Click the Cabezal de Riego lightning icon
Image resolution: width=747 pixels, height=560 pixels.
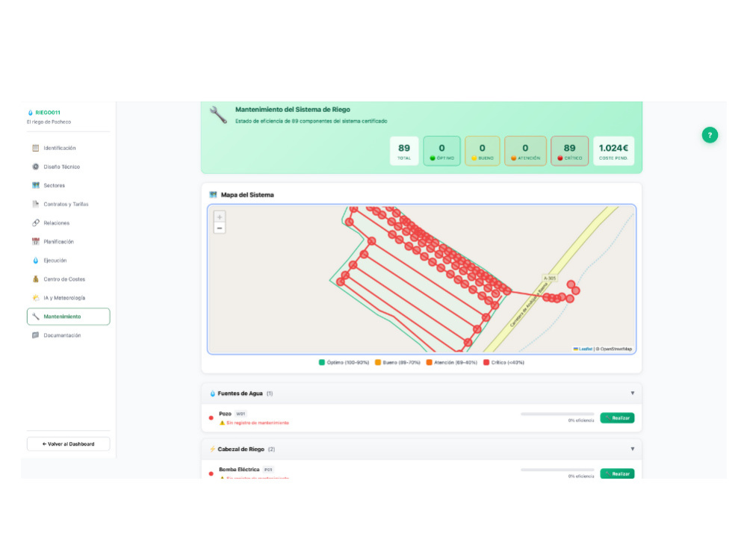[212, 449]
